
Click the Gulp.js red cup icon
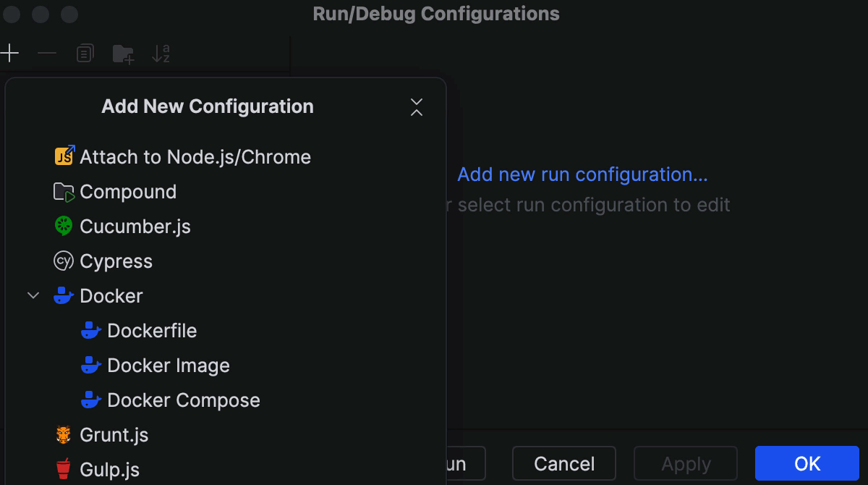(64, 469)
